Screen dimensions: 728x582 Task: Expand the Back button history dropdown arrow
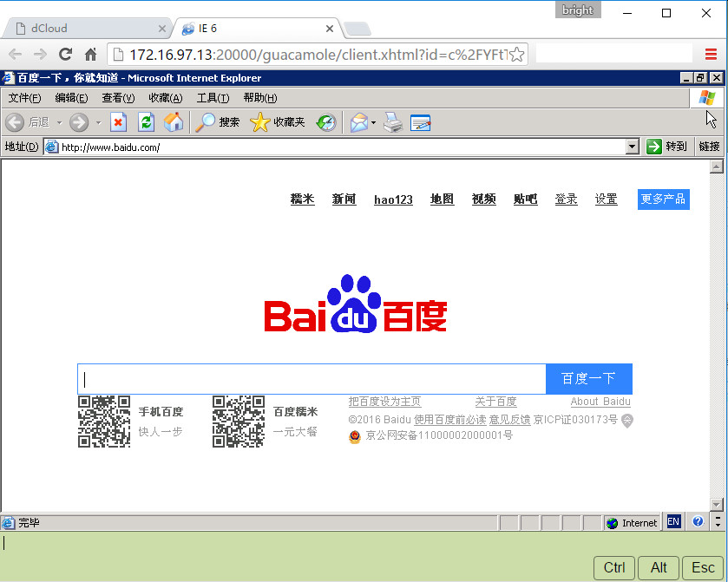pyautogui.click(x=59, y=123)
